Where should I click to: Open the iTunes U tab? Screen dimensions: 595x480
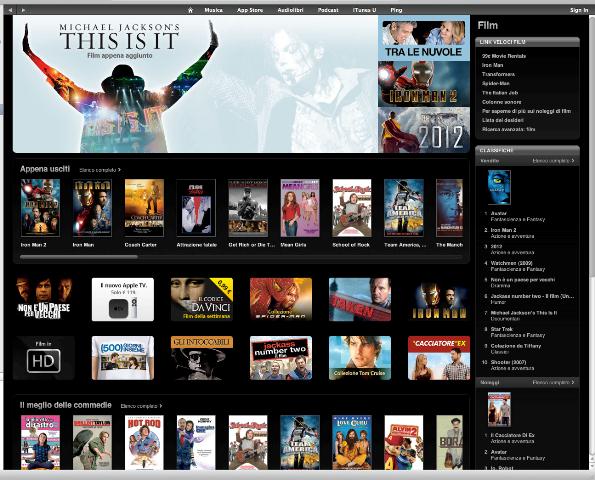364,10
